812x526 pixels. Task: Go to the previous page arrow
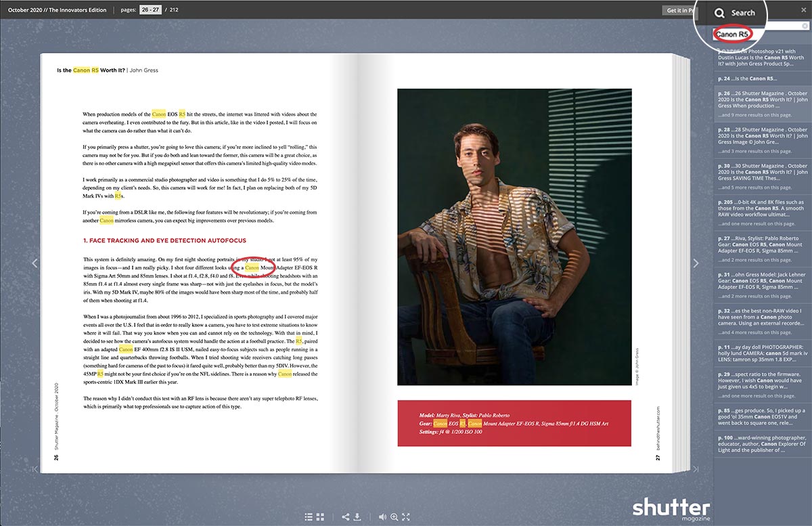click(35, 263)
